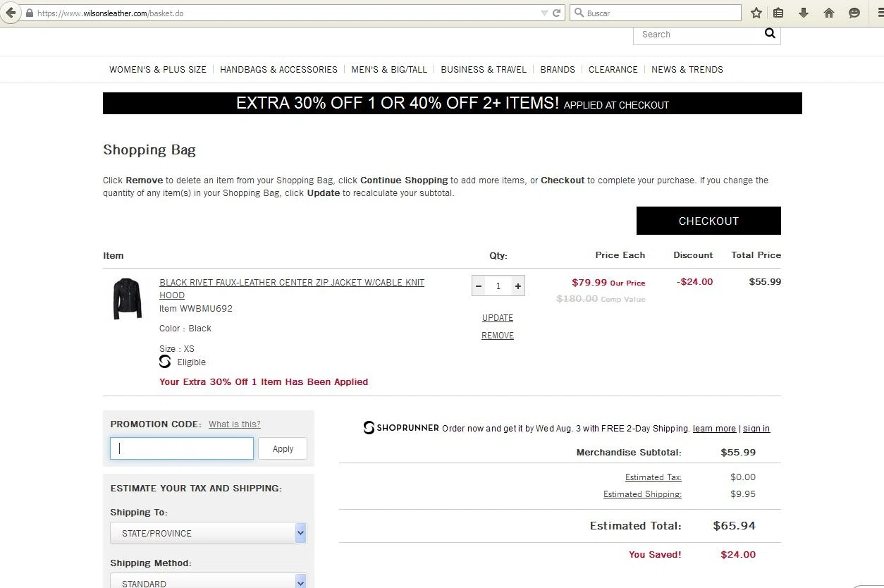Click 'Your Extra 30% Off 1 Item' message

pos(264,382)
